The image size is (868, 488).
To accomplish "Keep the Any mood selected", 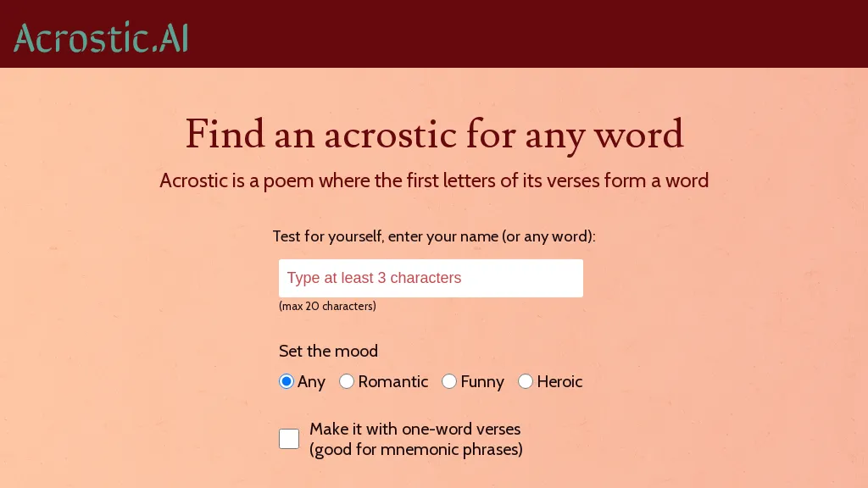I will [x=287, y=381].
